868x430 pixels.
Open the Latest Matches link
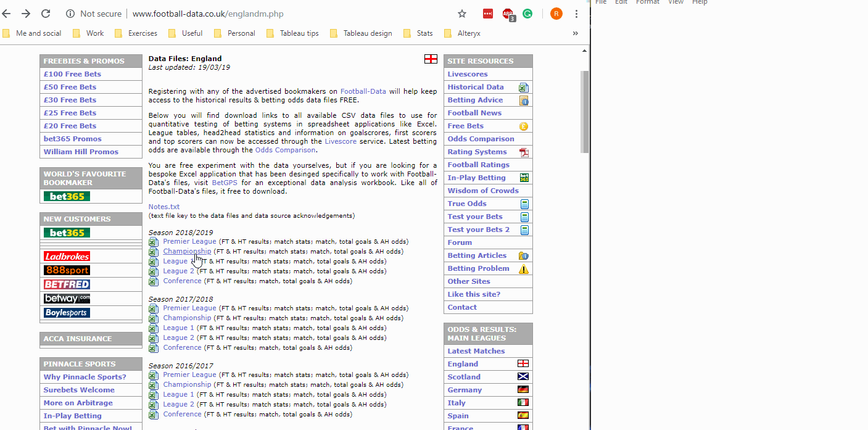pyautogui.click(x=476, y=351)
